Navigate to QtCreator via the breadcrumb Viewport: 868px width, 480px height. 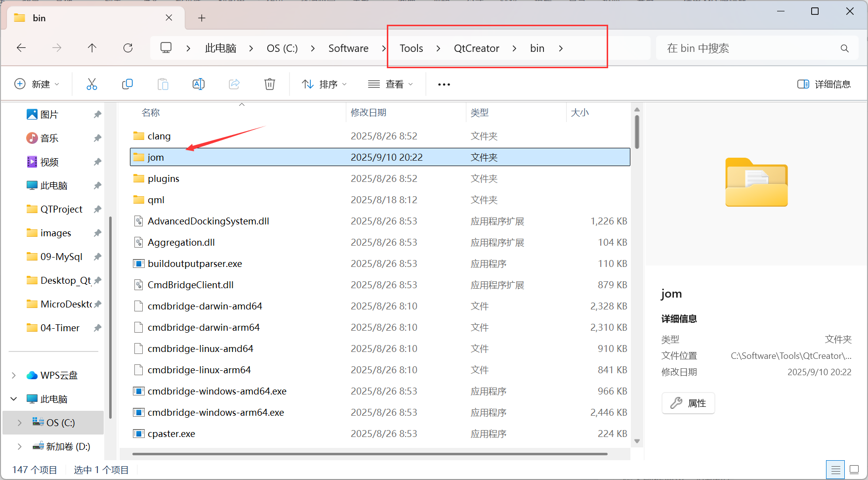pos(476,48)
